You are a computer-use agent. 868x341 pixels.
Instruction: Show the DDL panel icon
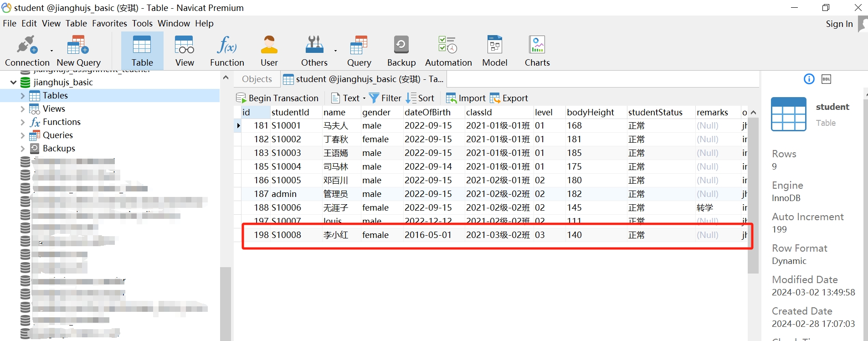pyautogui.click(x=826, y=79)
